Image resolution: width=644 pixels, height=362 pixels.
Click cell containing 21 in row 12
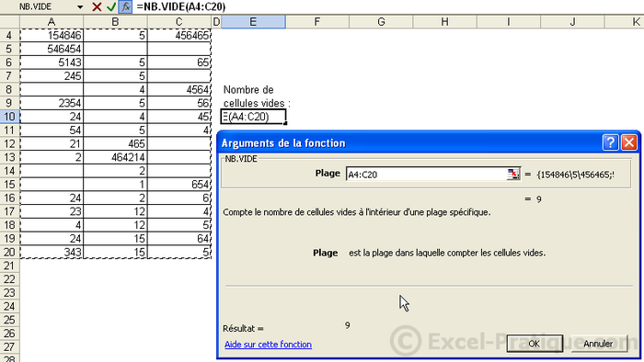coord(52,143)
